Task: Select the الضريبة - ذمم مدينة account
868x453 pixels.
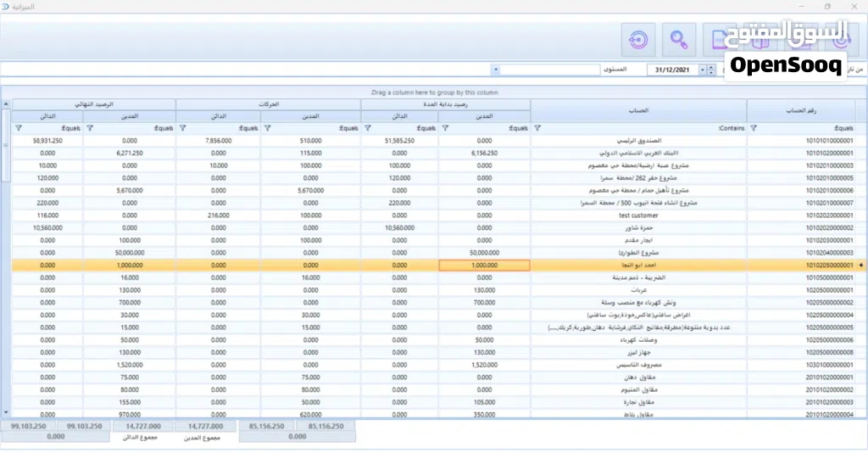Action: [639, 277]
